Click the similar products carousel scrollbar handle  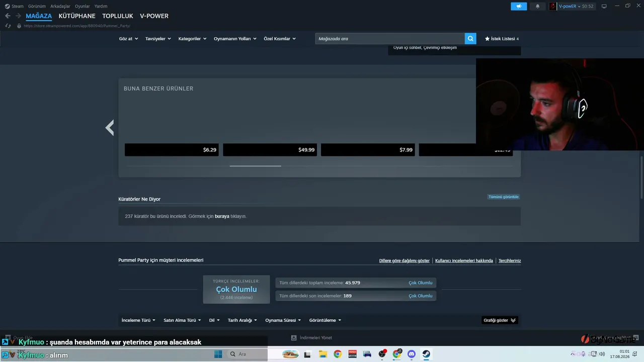256,165
